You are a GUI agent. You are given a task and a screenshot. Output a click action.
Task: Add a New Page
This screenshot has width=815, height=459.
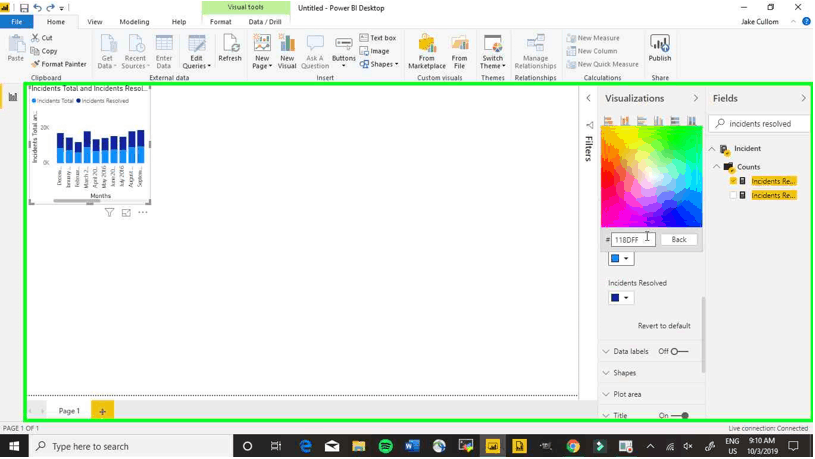point(262,51)
